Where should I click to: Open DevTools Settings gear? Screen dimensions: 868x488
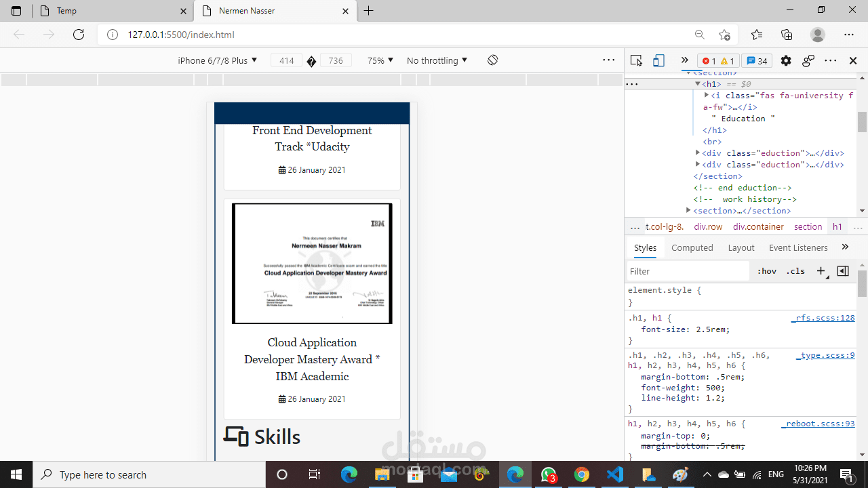(x=786, y=60)
